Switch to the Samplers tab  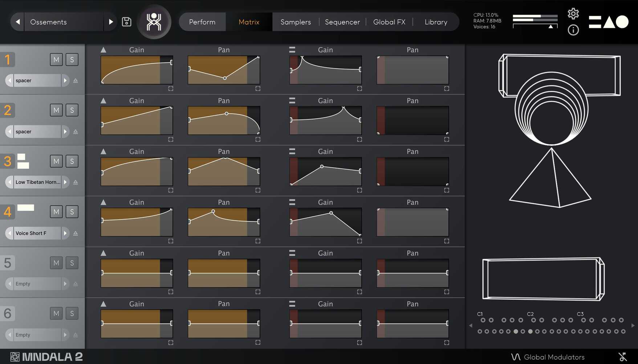[x=296, y=22]
